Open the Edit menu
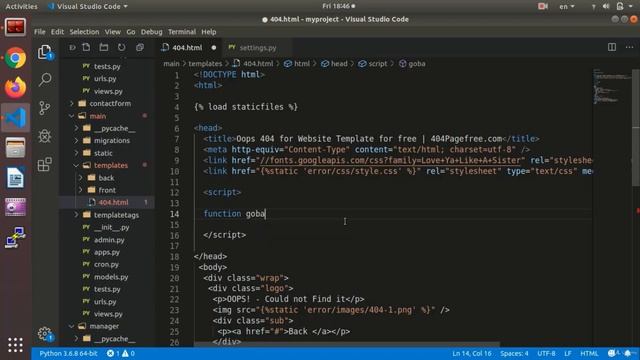The height and width of the screenshot is (360, 640). (57, 32)
